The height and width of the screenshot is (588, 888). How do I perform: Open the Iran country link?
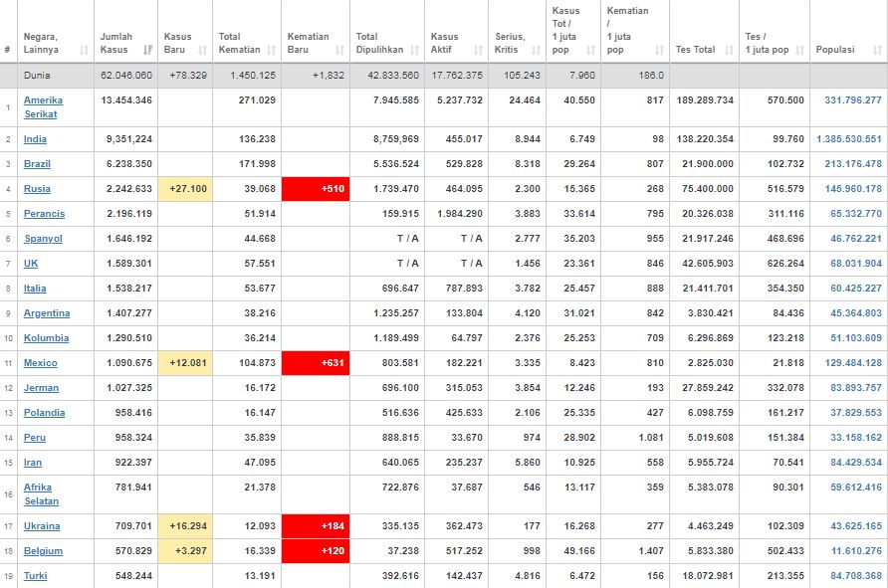pyautogui.click(x=33, y=463)
